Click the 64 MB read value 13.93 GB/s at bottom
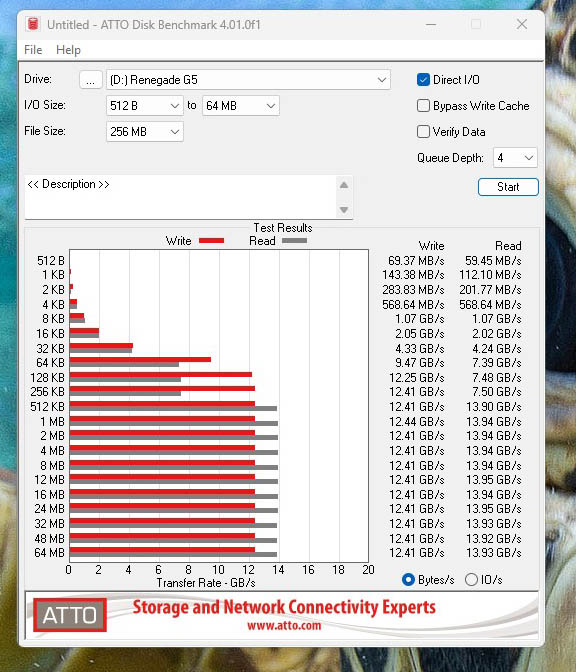The image size is (576, 672). click(x=494, y=553)
